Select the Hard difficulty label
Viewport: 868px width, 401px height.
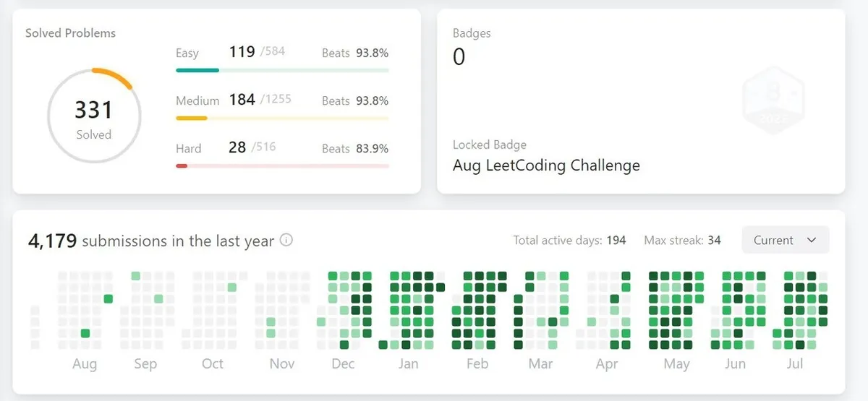click(189, 149)
